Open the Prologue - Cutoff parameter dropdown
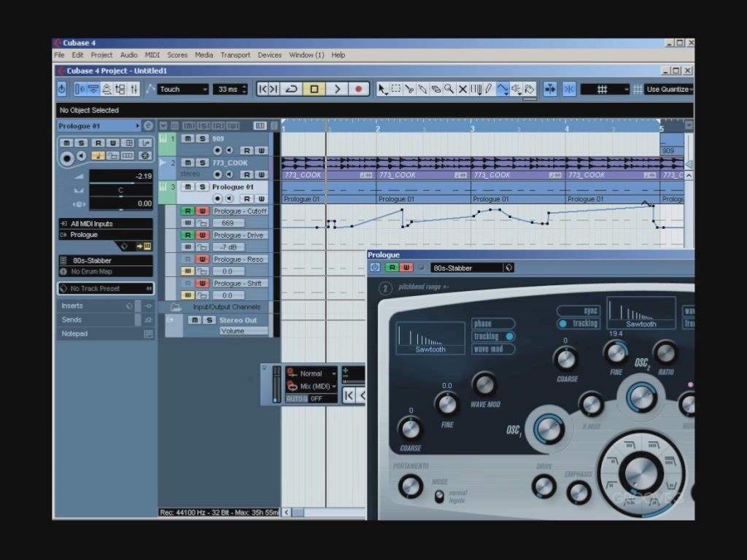Image resolution: width=747 pixels, height=560 pixels. tap(240, 211)
